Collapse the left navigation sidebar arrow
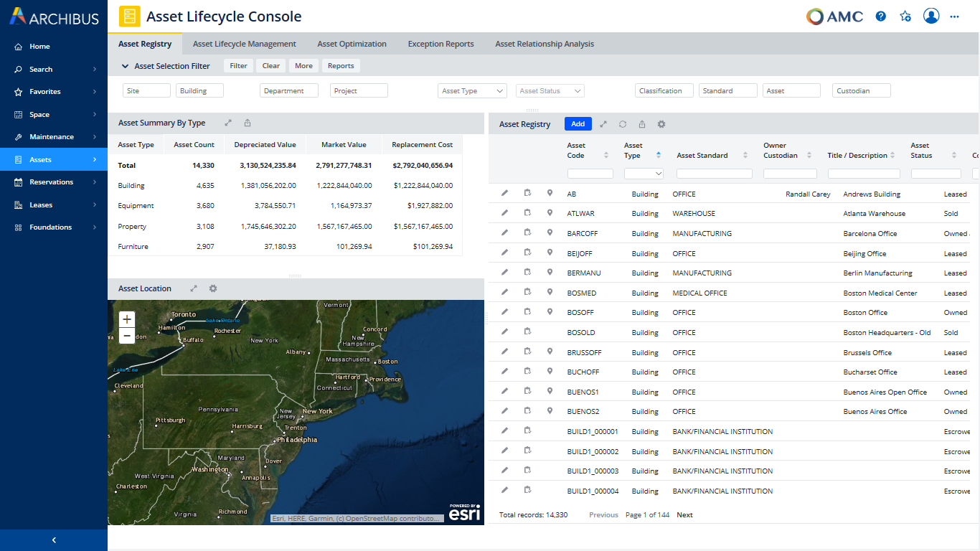 click(x=54, y=540)
